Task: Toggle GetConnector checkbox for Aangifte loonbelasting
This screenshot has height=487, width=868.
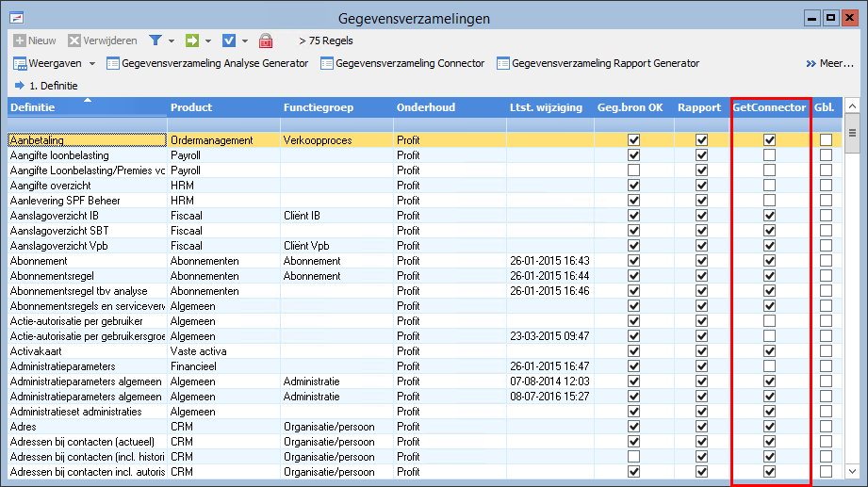Action: pos(769,154)
